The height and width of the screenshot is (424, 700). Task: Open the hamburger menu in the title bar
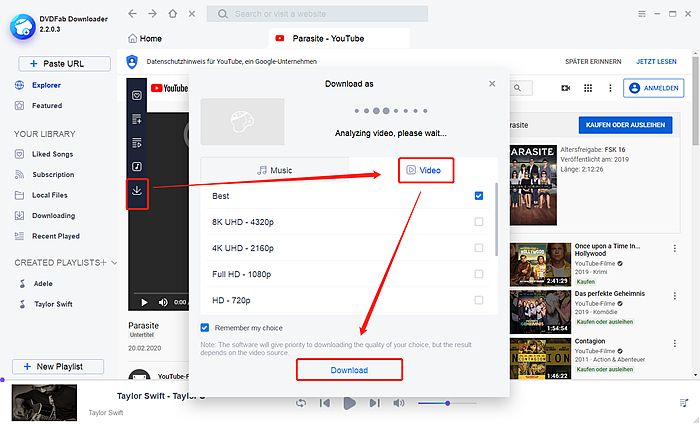click(x=642, y=14)
